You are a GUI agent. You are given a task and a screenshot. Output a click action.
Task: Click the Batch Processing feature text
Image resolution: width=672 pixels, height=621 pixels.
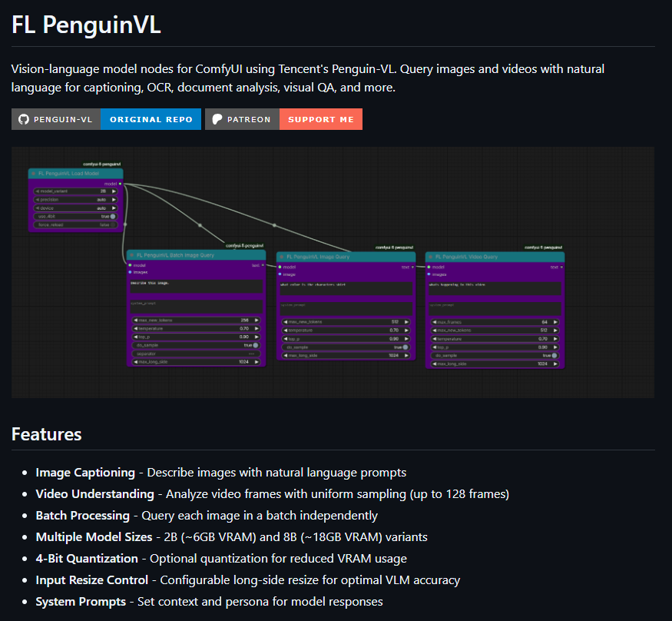207,516
